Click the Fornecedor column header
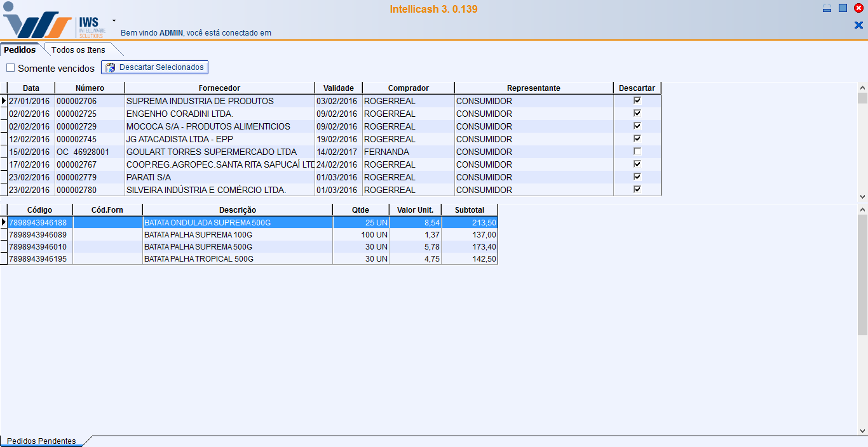 220,88
